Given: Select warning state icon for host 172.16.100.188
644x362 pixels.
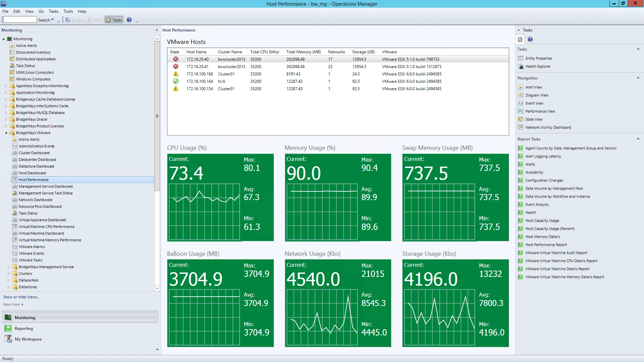Looking at the screenshot, I should [x=175, y=74].
